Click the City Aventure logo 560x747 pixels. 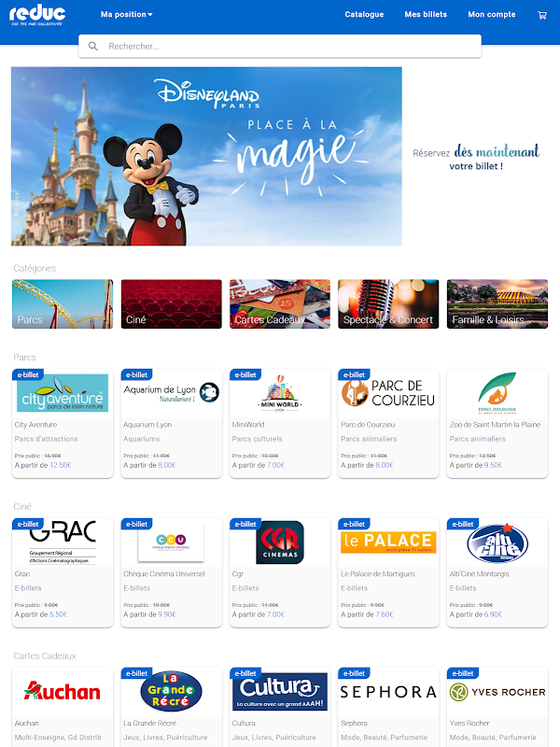click(x=63, y=393)
